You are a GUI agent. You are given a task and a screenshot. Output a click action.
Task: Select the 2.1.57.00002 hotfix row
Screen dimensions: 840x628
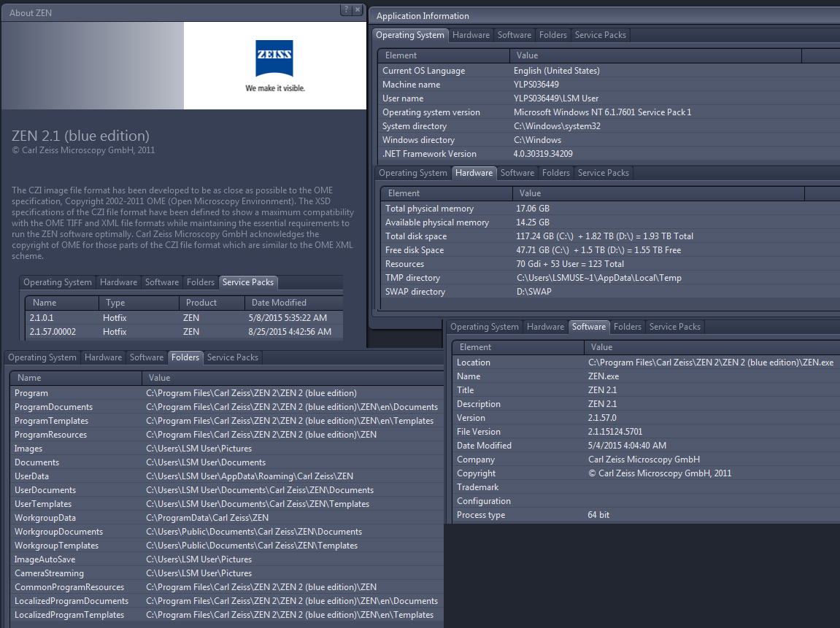tap(182, 332)
